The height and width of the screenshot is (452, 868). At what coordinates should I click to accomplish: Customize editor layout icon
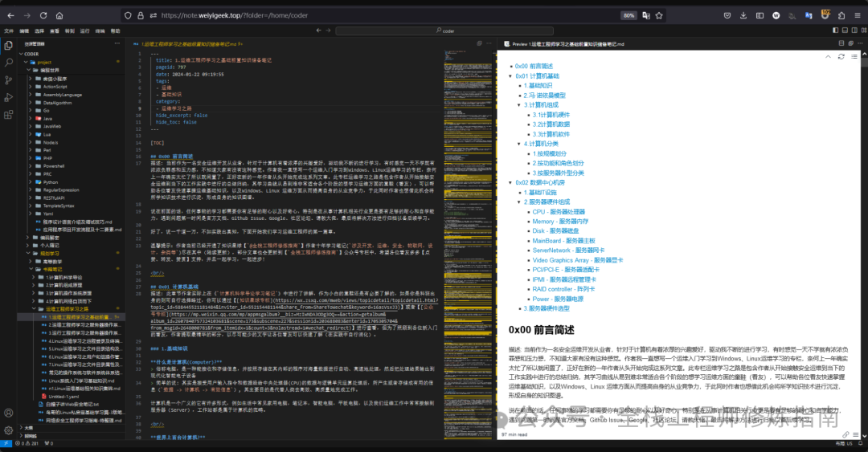(863, 31)
